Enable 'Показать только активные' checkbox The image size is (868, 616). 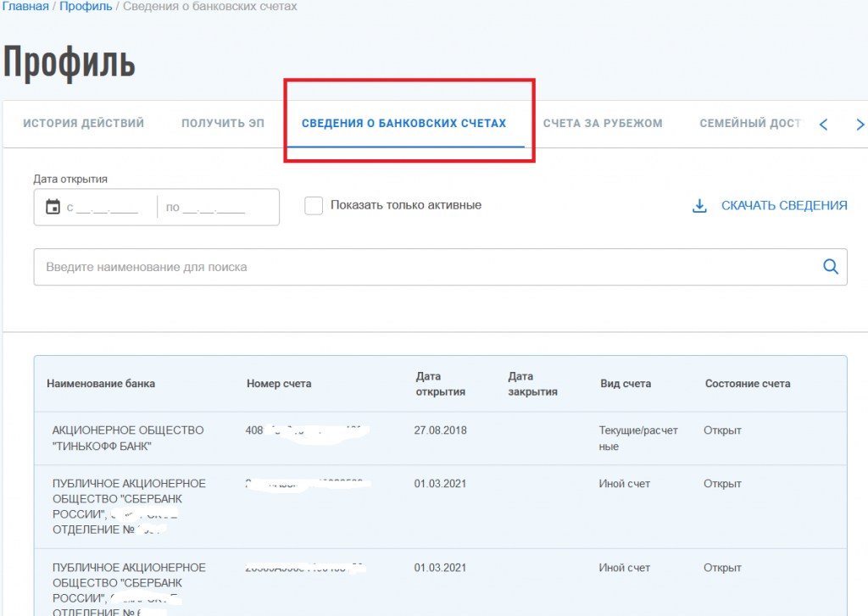click(314, 206)
